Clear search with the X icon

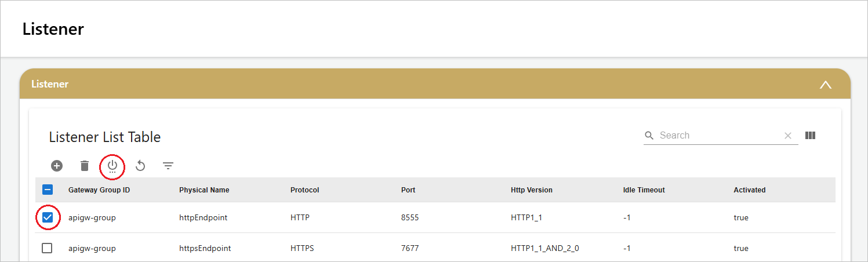[x=788, y=136]
